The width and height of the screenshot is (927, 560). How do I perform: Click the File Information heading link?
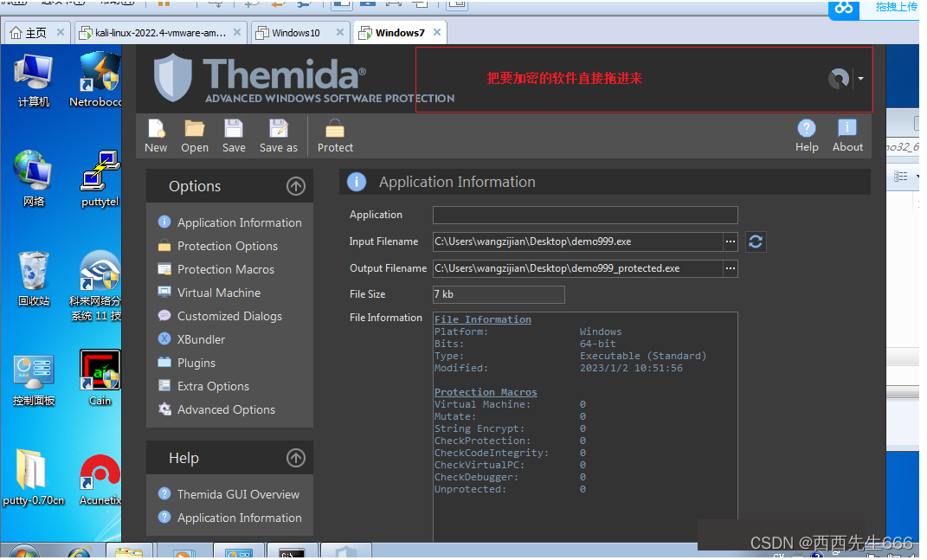483,320
